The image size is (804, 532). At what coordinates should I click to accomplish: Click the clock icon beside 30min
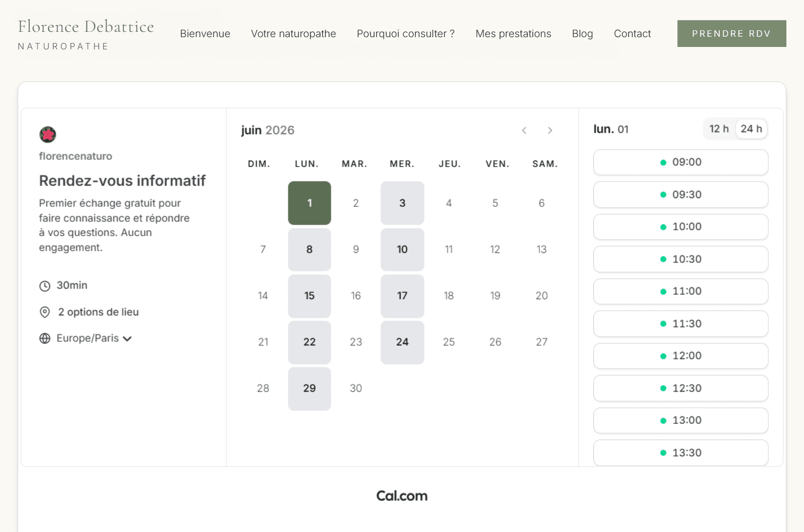coord(45,286)
